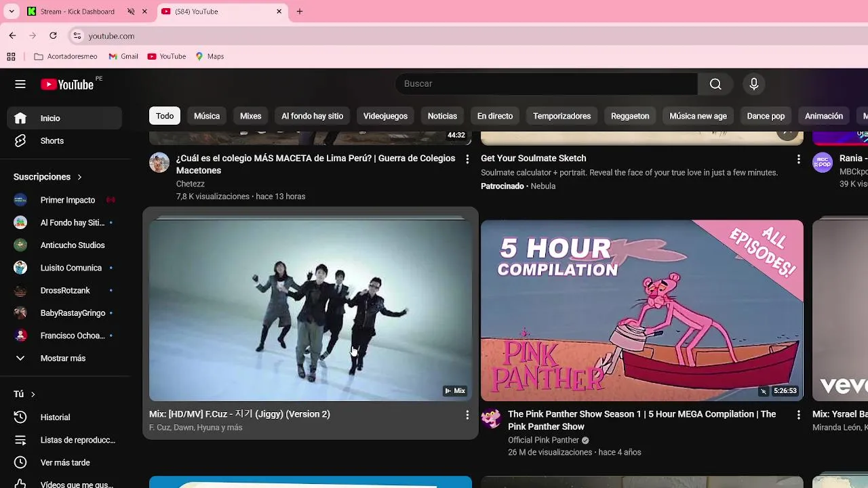Click the YouTube logo
Screen dimensions: 868x488
(66, 84)
